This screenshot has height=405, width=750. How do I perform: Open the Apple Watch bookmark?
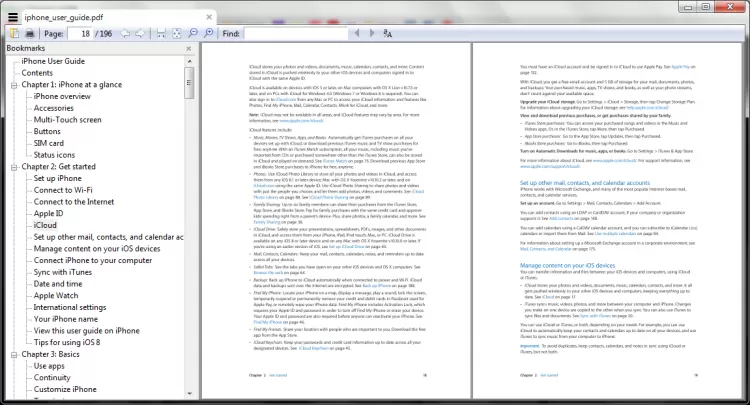point(56,296)
